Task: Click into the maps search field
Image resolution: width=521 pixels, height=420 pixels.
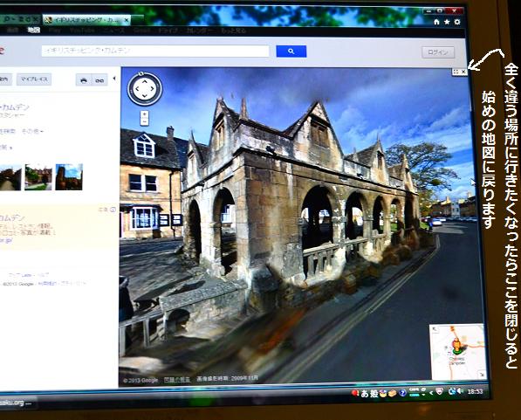Action: coord(155,51)
